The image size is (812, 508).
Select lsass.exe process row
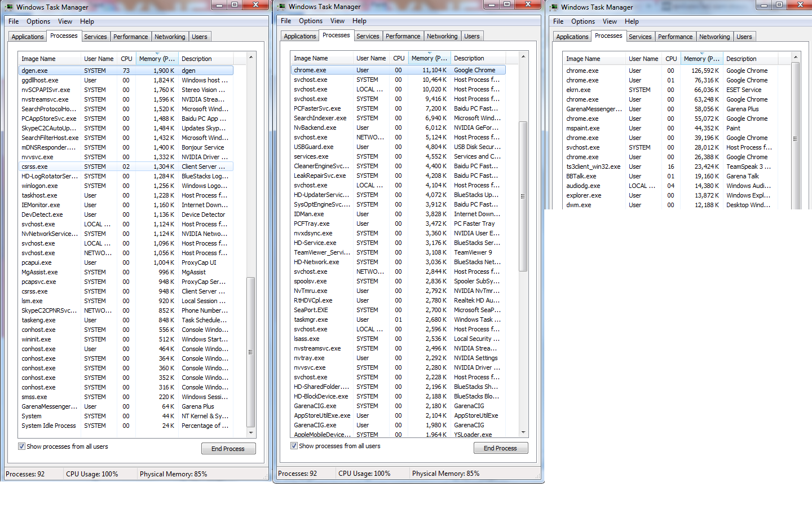click(x=398, y=339)
